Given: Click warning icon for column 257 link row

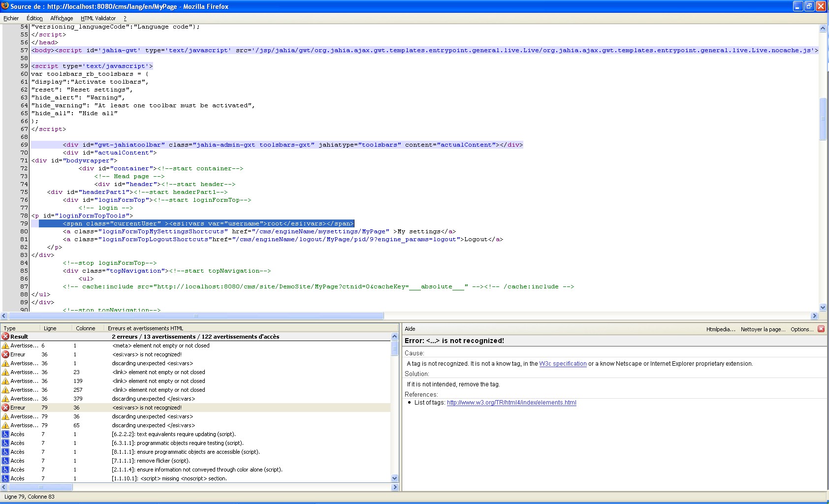Looking at the screenshot, I should pyautogui.click(x=5, y=390).
